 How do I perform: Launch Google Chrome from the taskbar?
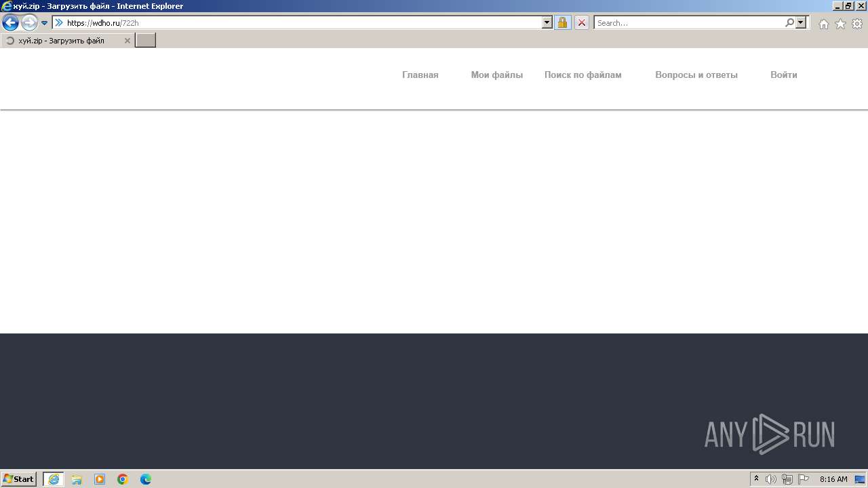pyautogui.click(x=123, y=479)
